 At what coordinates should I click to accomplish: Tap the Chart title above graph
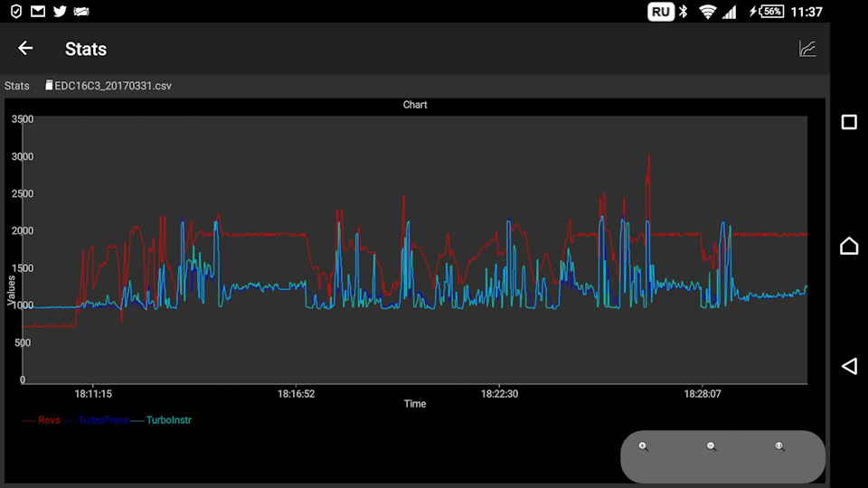[x=415, y=105]
